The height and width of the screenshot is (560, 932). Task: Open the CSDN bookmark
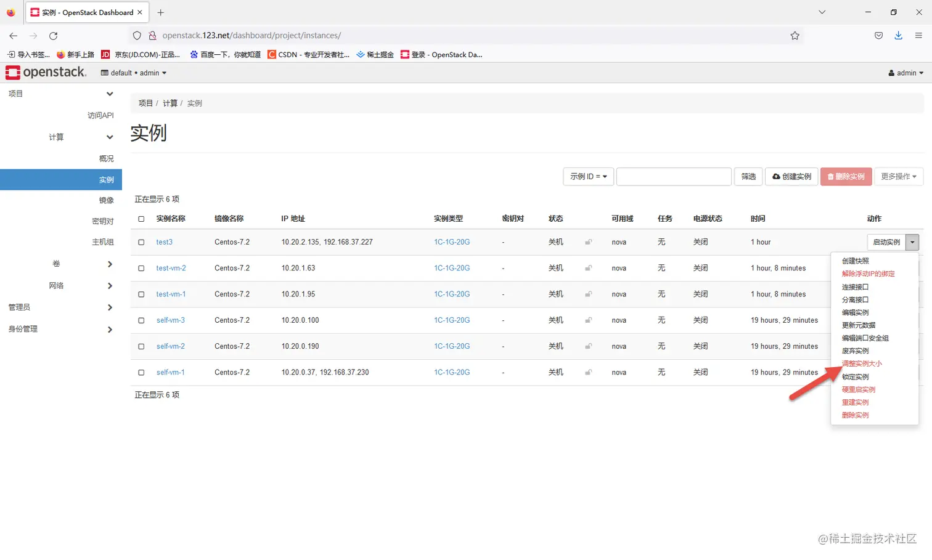click(x=308, y=55)
